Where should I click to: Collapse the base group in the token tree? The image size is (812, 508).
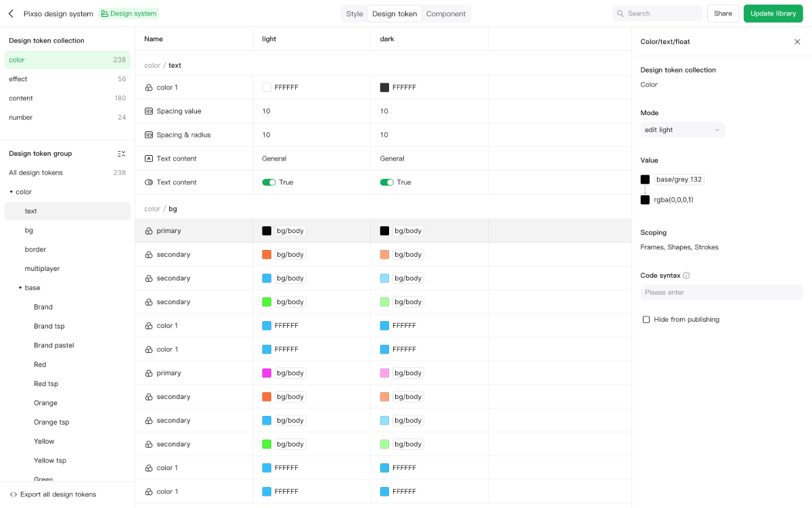[x=20, y=288]
